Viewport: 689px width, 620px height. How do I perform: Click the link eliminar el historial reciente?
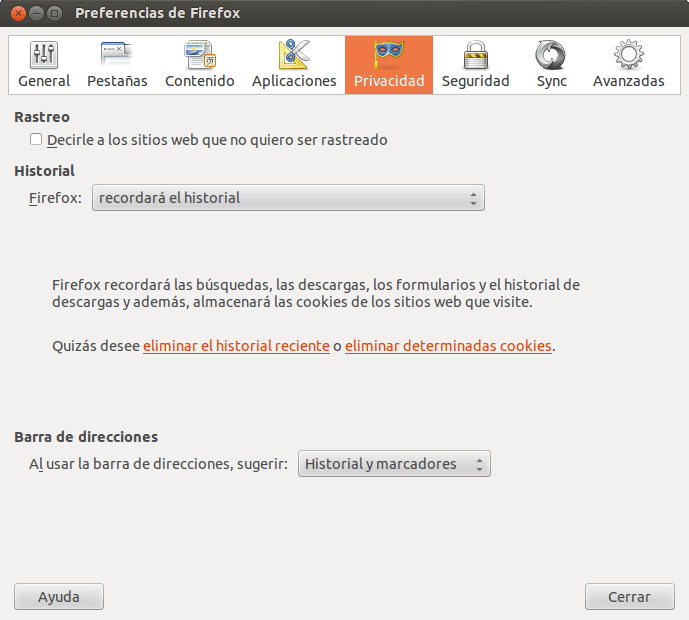coord(236,346)
